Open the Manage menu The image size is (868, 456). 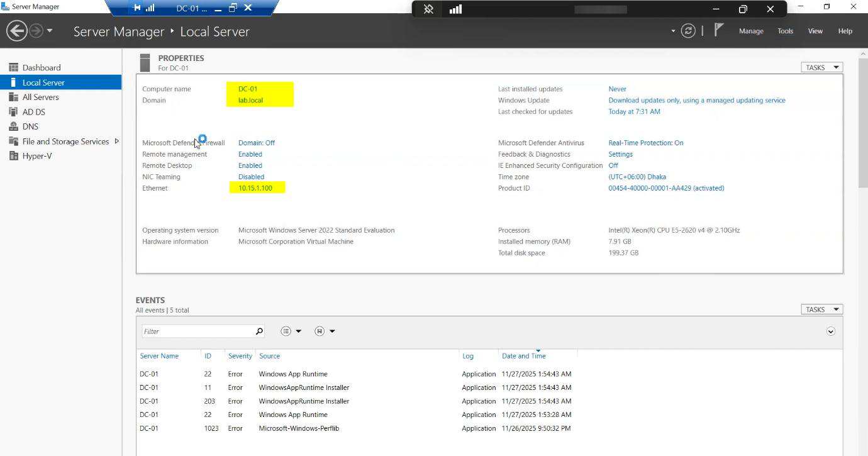point(751,31)
